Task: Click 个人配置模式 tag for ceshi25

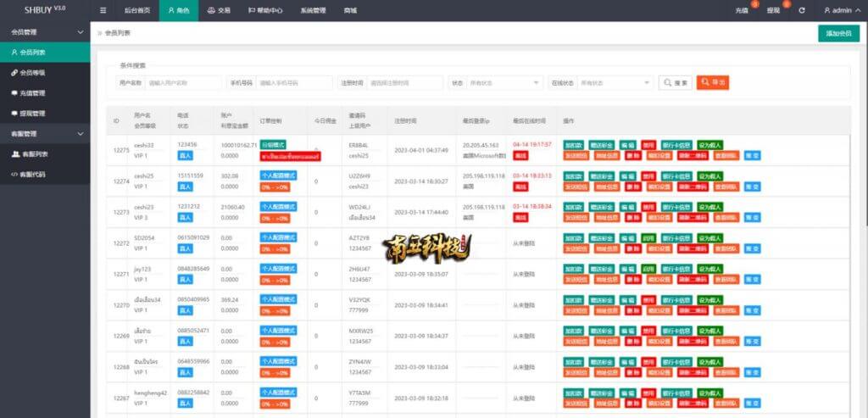Action: (278, 176)
